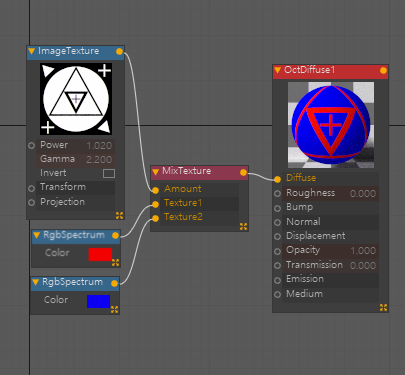Select the Emission row in OctDiffuse1
This screenshot has width=405, height=375.
[330, 279]
